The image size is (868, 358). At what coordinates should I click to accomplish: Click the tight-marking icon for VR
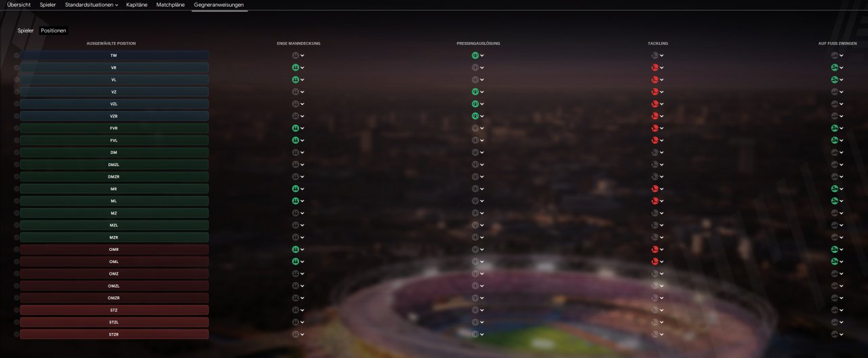click(x=296, y=68)
